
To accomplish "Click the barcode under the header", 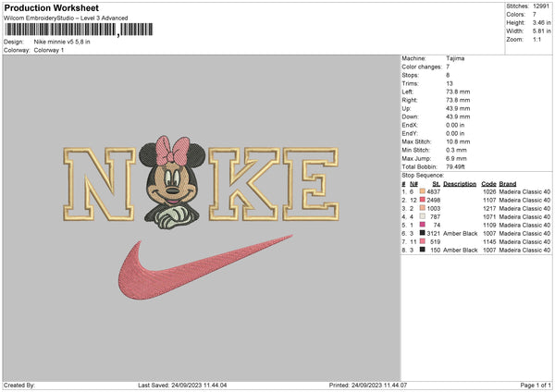I will tap(79, 30).
